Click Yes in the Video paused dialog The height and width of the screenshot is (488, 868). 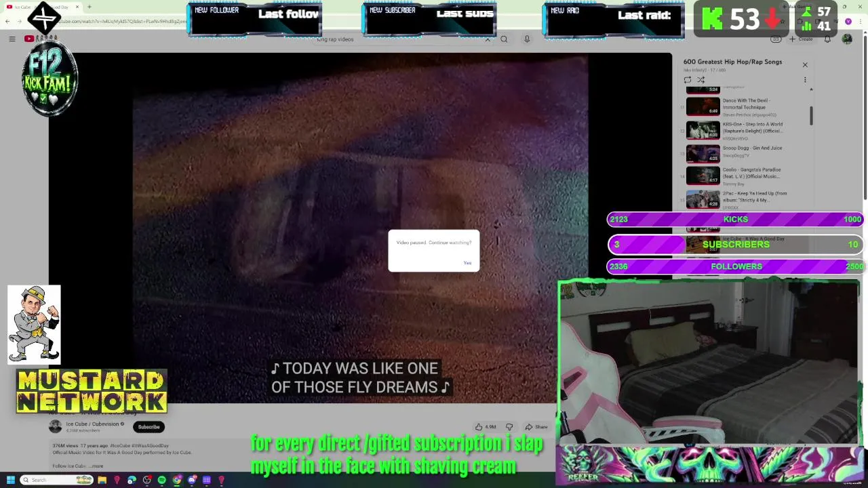[467, 263]
